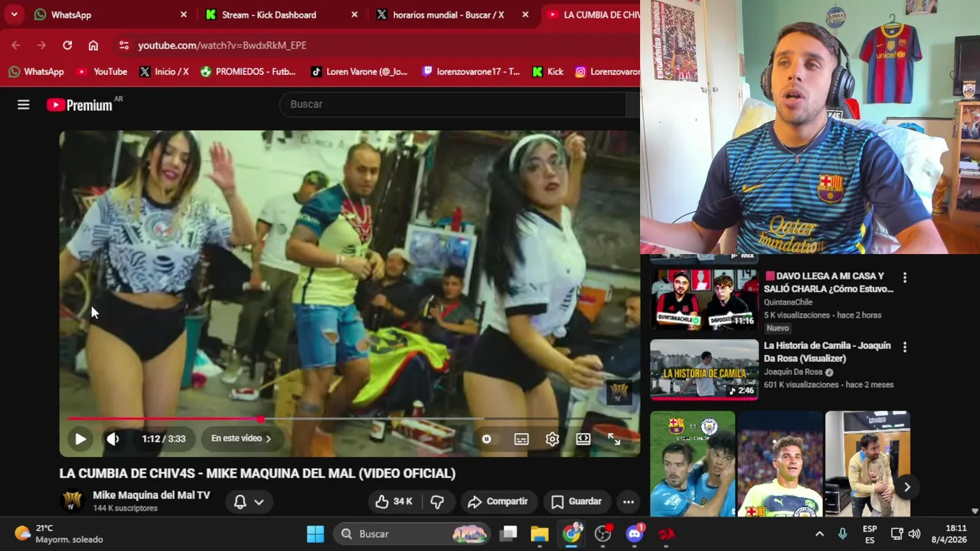Open the YouTube guide hamburger menu
980x551 pixels.
(x=24, y=105)
